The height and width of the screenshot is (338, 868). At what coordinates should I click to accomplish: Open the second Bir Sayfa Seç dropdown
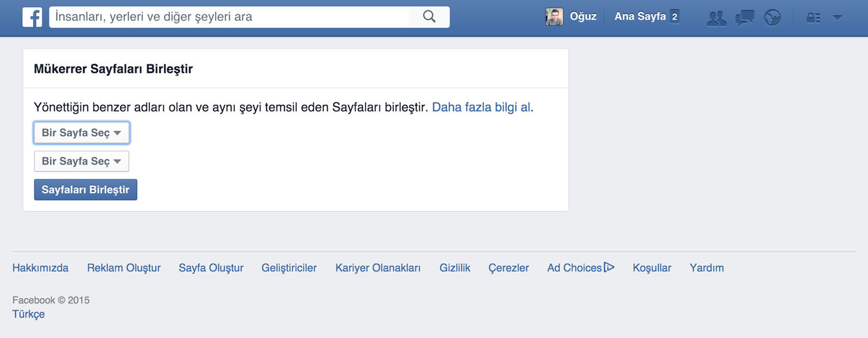[82, 162]
